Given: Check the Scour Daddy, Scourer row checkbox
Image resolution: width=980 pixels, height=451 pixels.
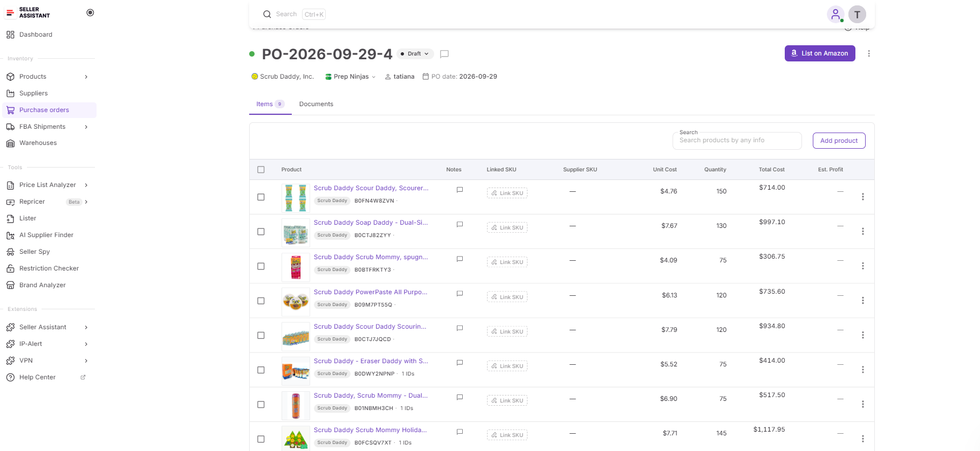Looking at the screenshot, I should [x=261, y=197].
